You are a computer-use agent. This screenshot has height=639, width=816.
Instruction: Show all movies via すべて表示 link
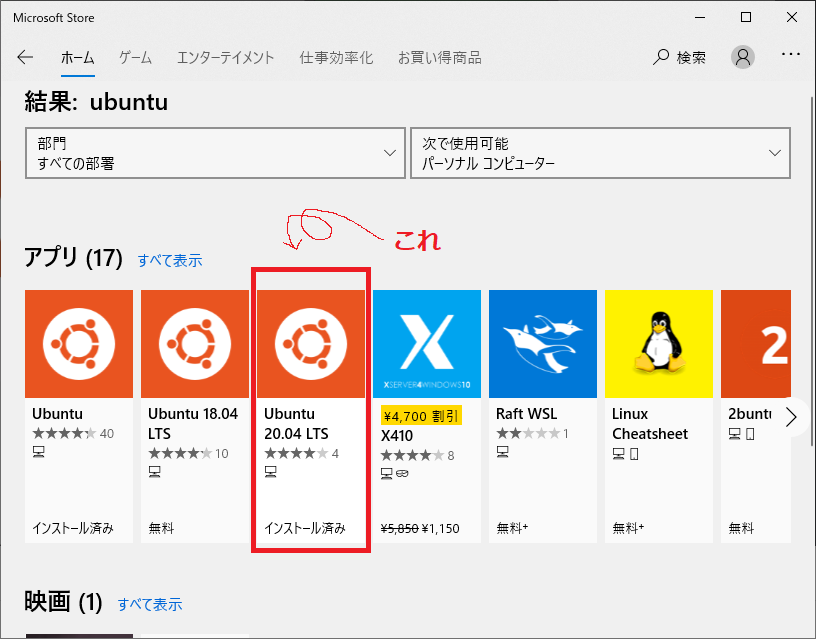150,604
